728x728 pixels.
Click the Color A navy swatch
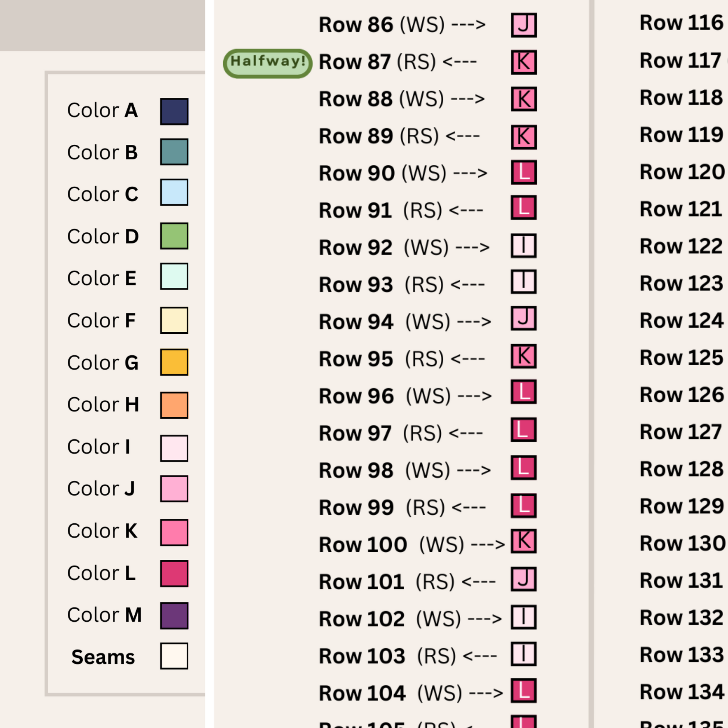(174, 111)
